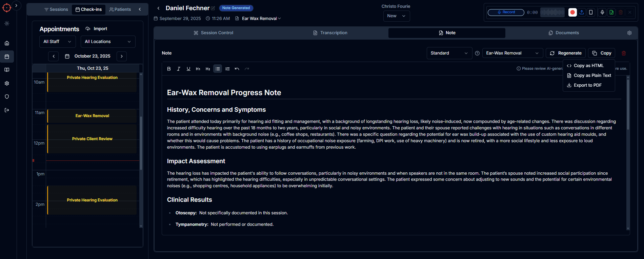644x259 pixels.
Task: Expand the Ear-Wax Removal template dropdown
Action: coord(512,53)
